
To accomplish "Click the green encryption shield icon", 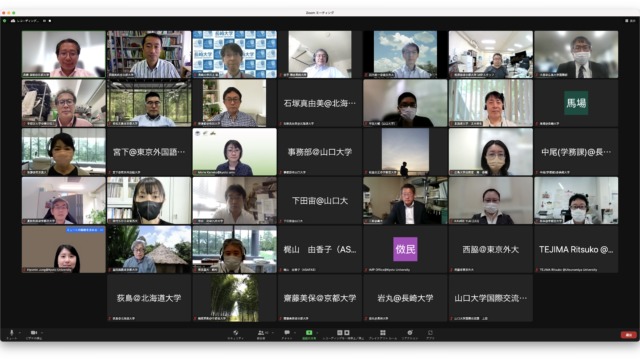I will tap(4, 20).
